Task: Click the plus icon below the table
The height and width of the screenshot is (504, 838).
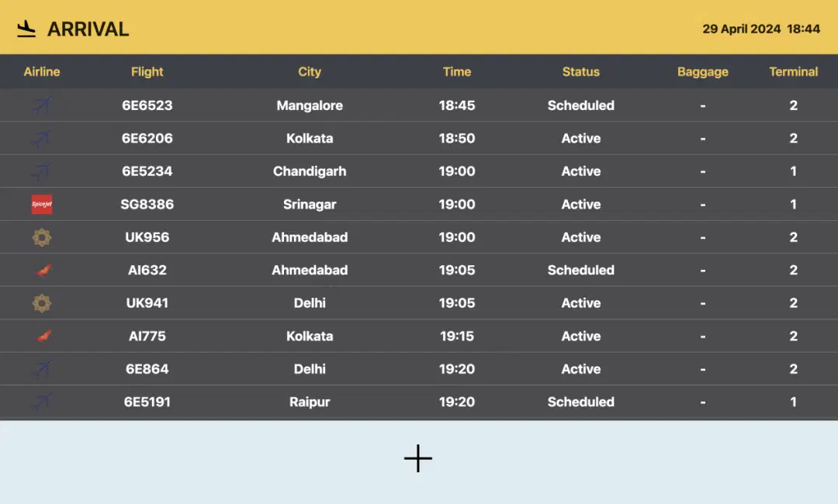Action: coord(418,459)
